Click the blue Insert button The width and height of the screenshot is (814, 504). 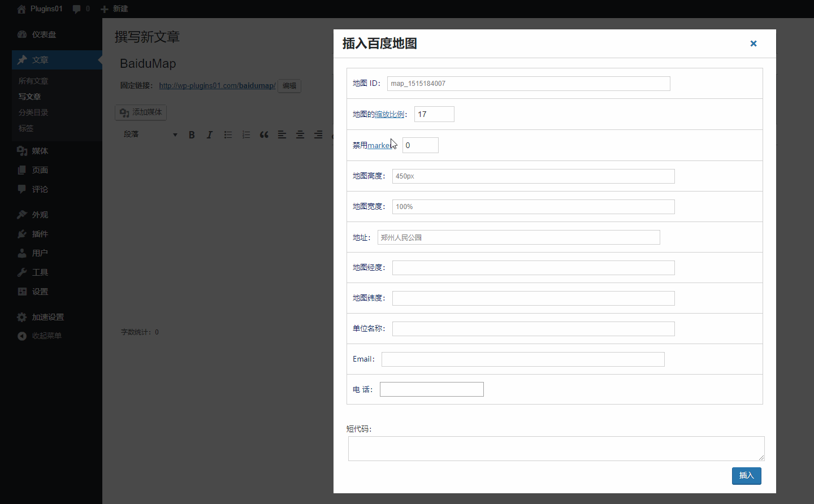(746, 476)
